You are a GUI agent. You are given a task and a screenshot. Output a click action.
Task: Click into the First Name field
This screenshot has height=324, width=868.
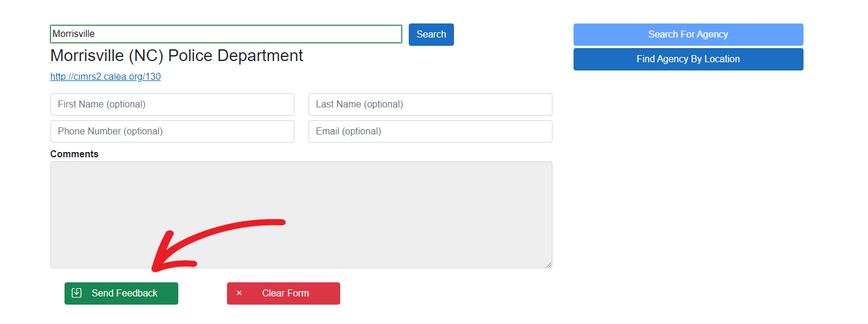(x=172, y=104)
